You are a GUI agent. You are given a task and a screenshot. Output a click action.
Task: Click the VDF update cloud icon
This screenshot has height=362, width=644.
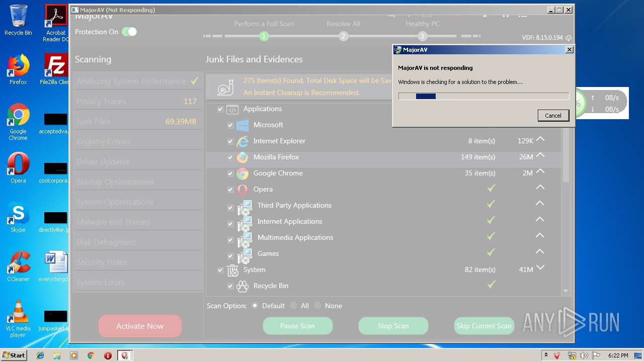(x=569, y=38)
